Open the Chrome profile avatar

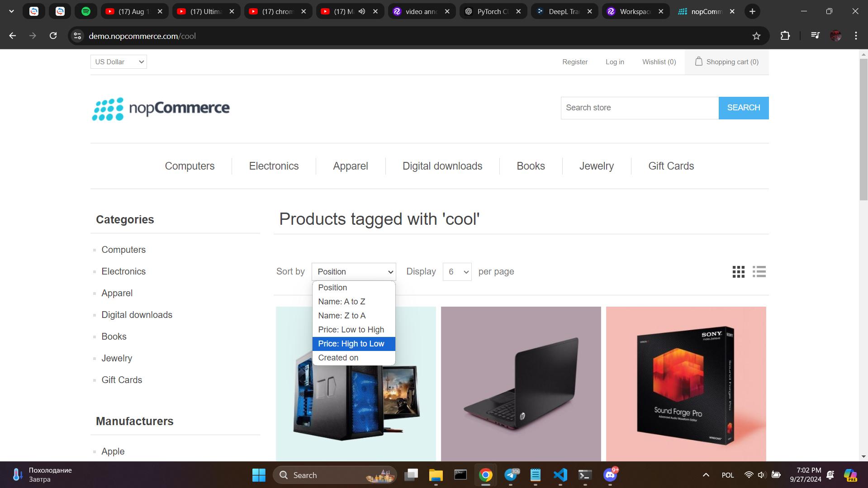(835, 36)
